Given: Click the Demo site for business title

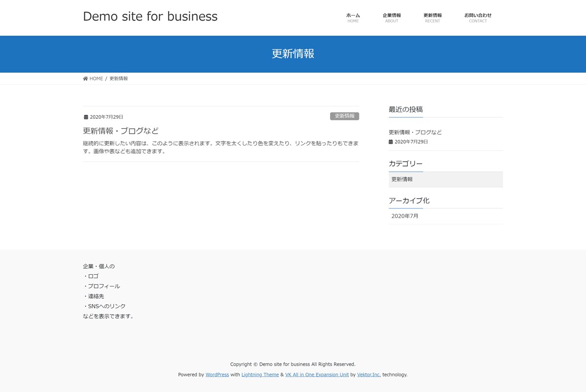Looking at the screenshot, I should (x=150, y=17).
